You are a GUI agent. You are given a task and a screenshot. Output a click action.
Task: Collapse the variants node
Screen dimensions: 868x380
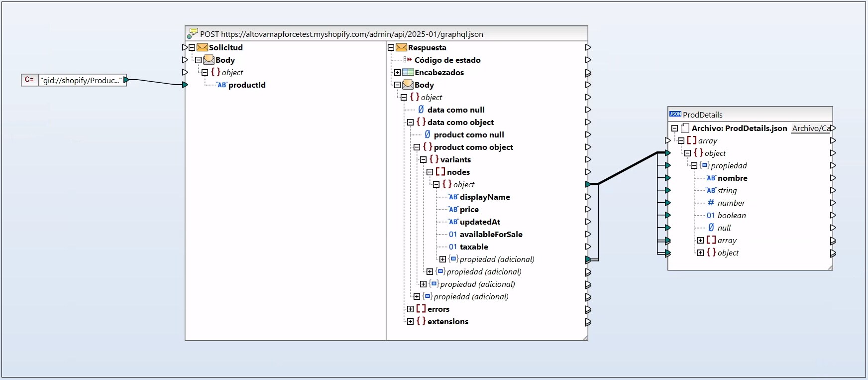[423, 160]
